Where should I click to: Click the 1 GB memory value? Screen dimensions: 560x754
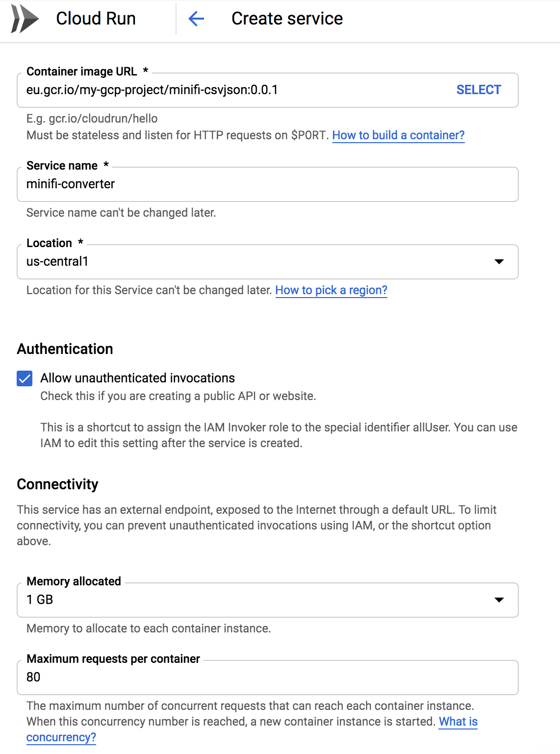click(40, 600)
